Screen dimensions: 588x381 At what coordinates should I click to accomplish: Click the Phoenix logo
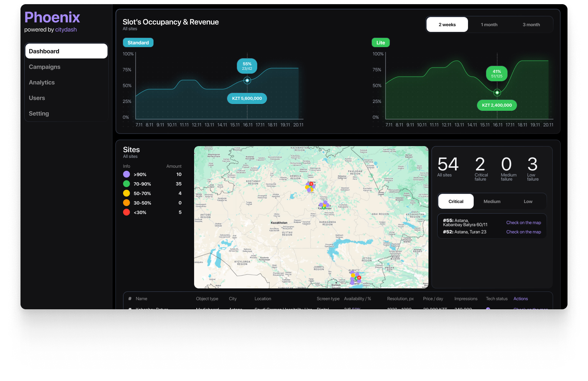coord(52,17)
